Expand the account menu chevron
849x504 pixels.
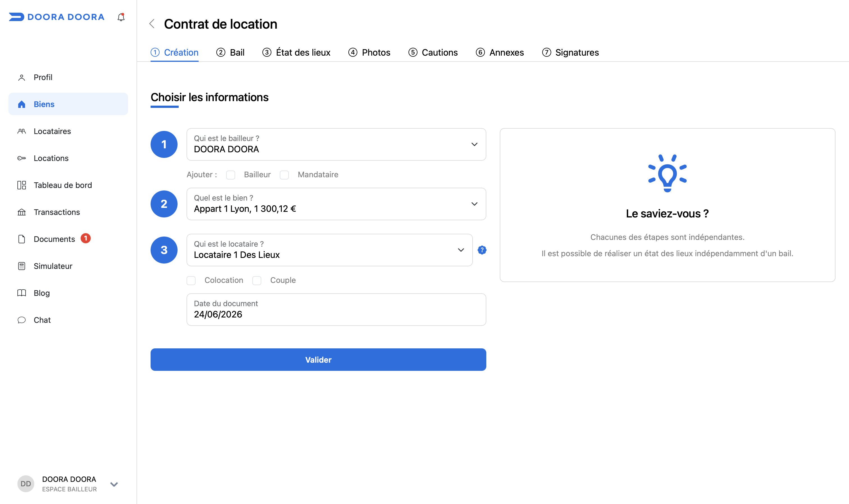click(114, 484)
